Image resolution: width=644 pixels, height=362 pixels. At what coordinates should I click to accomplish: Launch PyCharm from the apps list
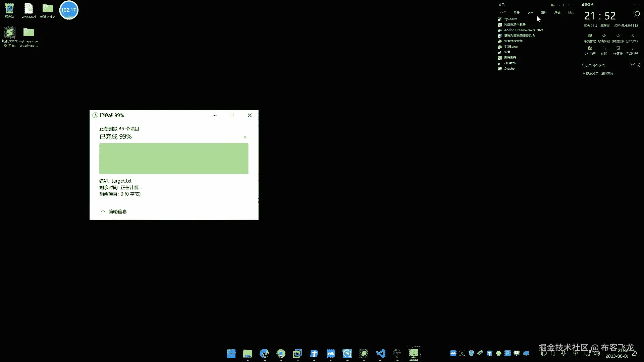tap(511, 19)
